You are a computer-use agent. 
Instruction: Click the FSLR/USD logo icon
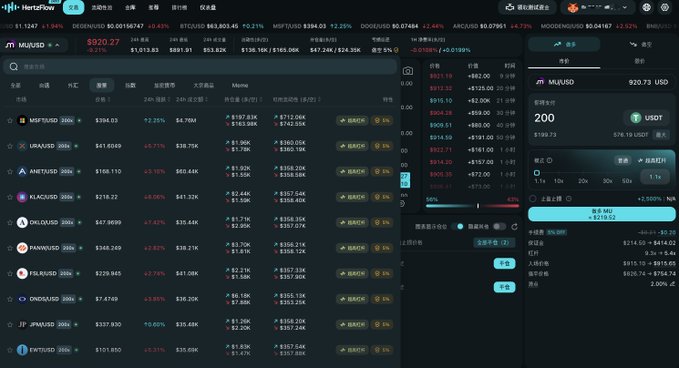click(22, 274)
